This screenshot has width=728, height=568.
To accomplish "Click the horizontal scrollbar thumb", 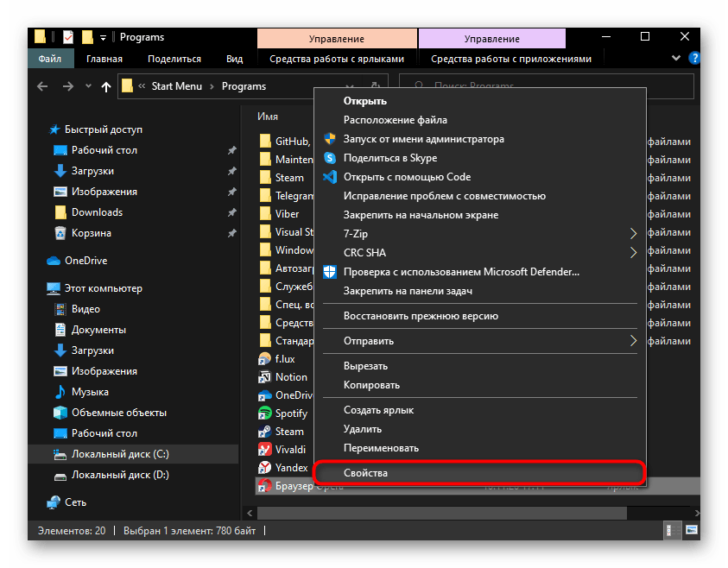I will (x=442, y=513).
